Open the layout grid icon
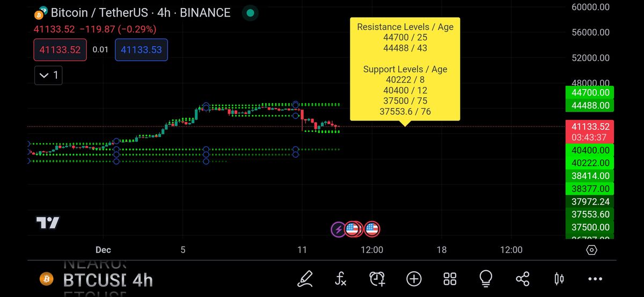The width and height of the screenshot is (644, 297). click(450, 278)
